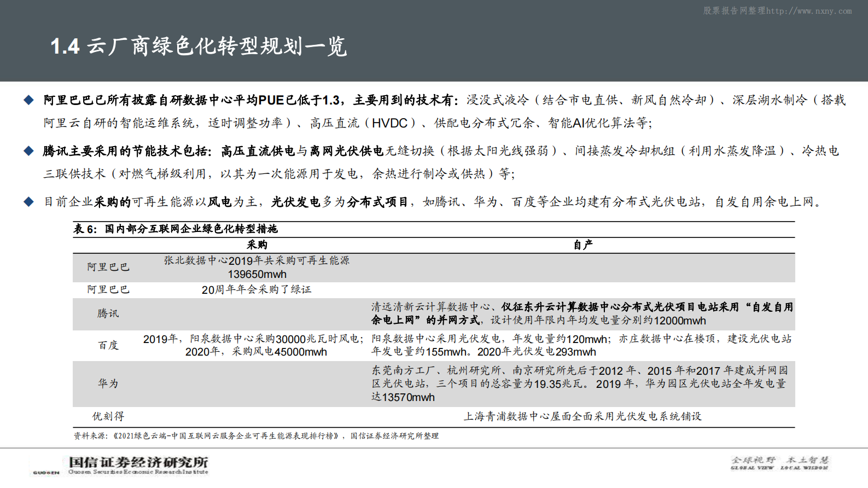868x488 pixels.
Task: Click cell 张北数据中心2019年共采购可再生能源
Action: (x=257, y=260)
